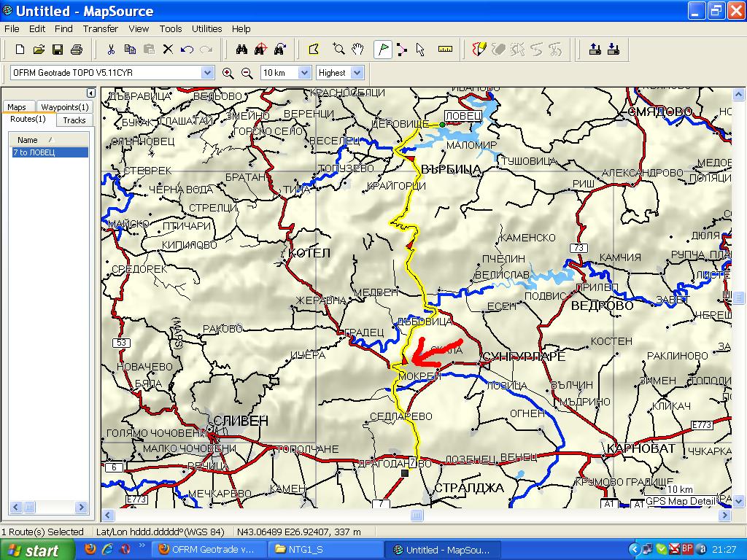Open the Highest detail level dropdown
Image resolution: width=747 pixels, height=560 pixels.
(x=357, y=73)
